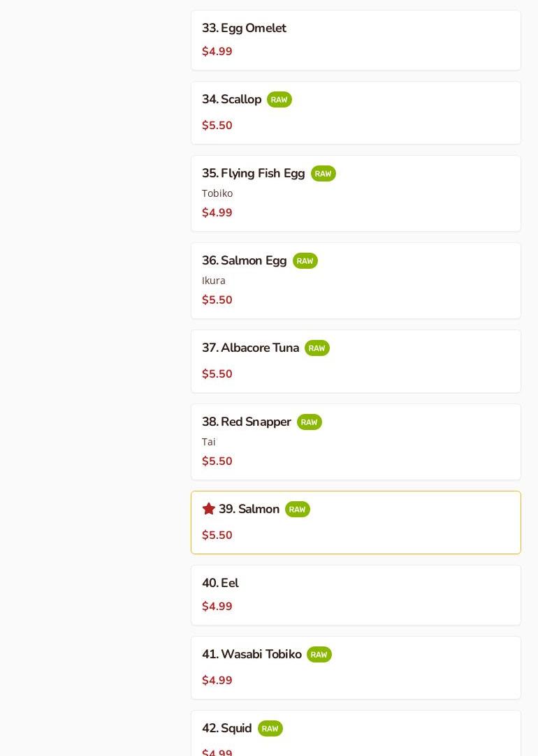
Task: Click the $5.50 price under Salmon
Action: (217, 535)
